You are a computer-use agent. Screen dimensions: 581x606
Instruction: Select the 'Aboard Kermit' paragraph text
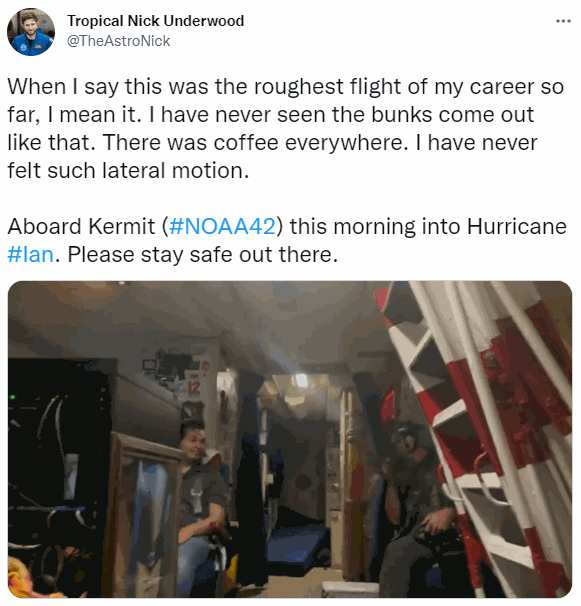tap(287, 240)
